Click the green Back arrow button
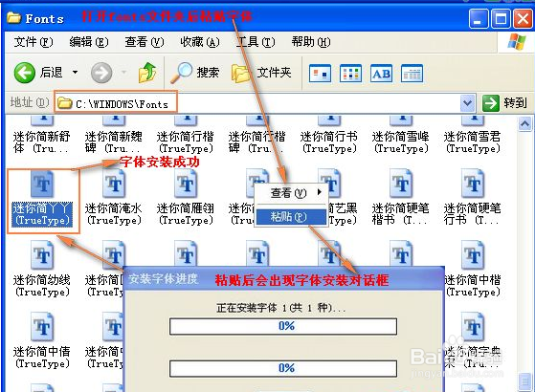535x392 pixels. click(25, 73)
